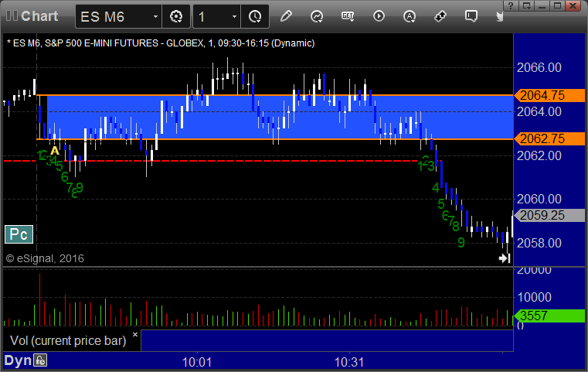This screenshot has height=372, width=588.
Task: Open the time template clock menu
Action: (x=255, y=16)
